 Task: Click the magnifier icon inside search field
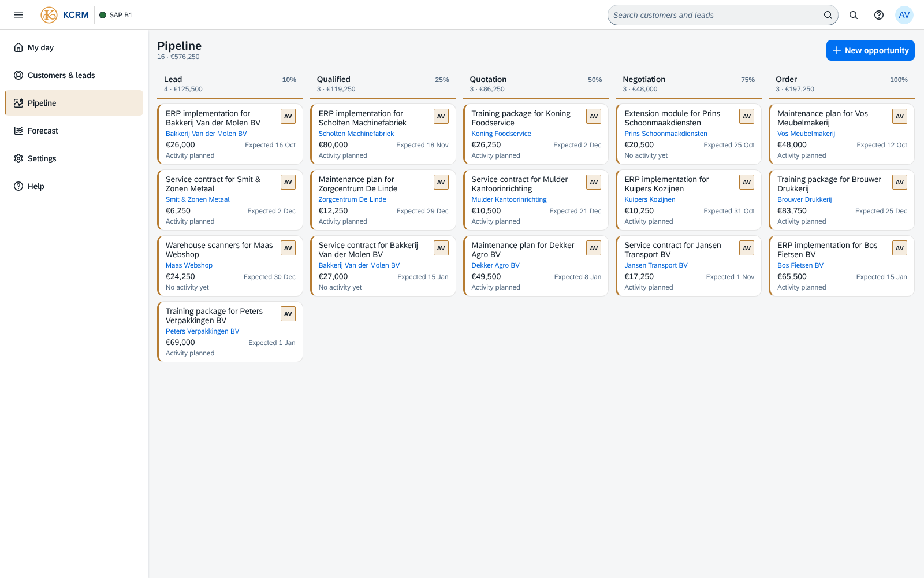pos(828,15)
